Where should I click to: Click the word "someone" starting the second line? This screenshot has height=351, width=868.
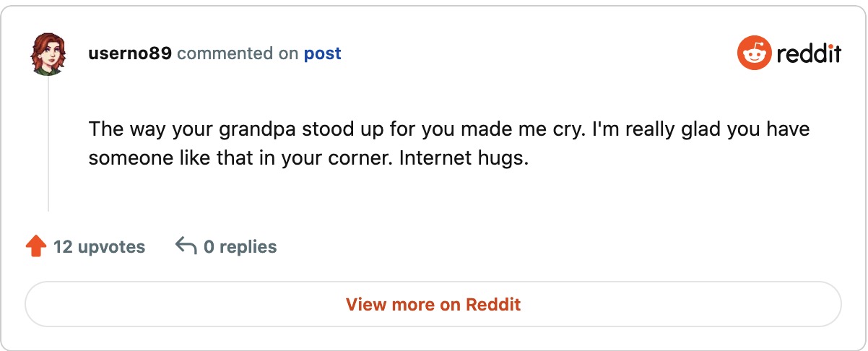point(126,158)
